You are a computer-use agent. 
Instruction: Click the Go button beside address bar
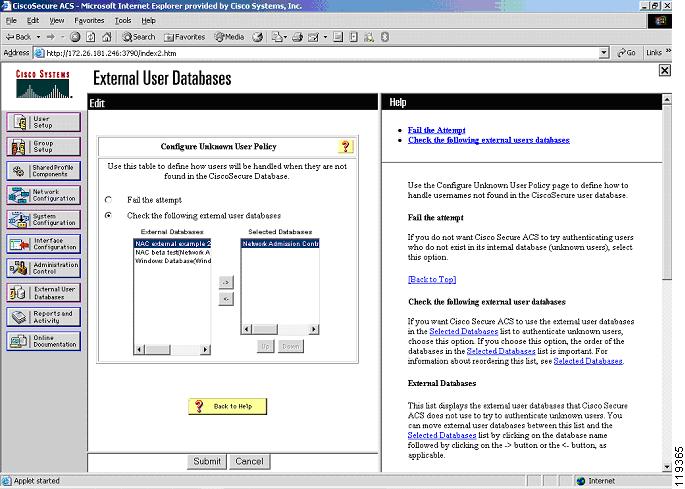coord(626,53)
